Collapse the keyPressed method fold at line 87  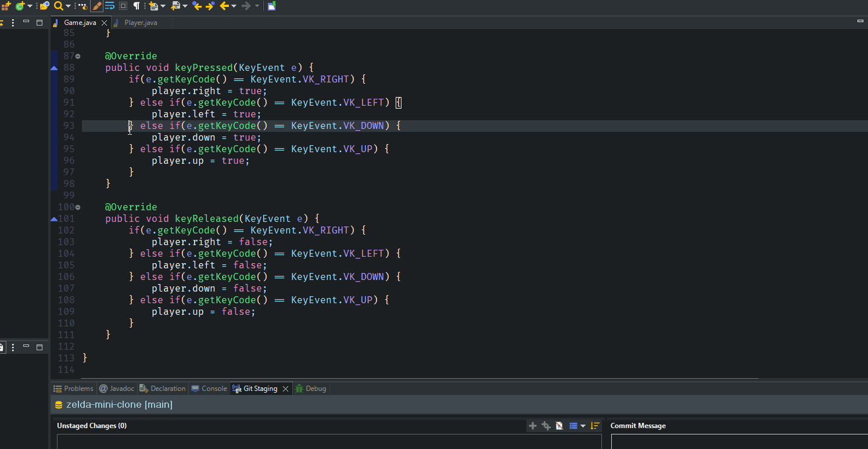click(x=78, y=56)
